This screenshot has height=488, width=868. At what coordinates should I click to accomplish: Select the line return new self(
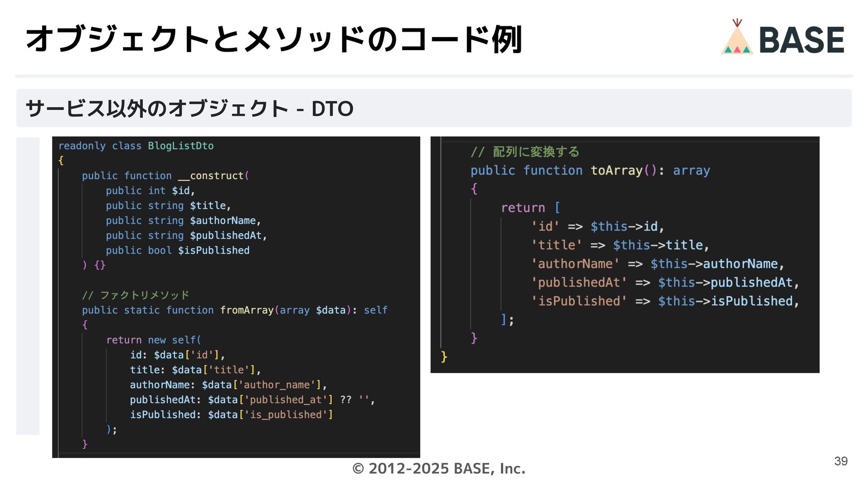tap(154, 340)
